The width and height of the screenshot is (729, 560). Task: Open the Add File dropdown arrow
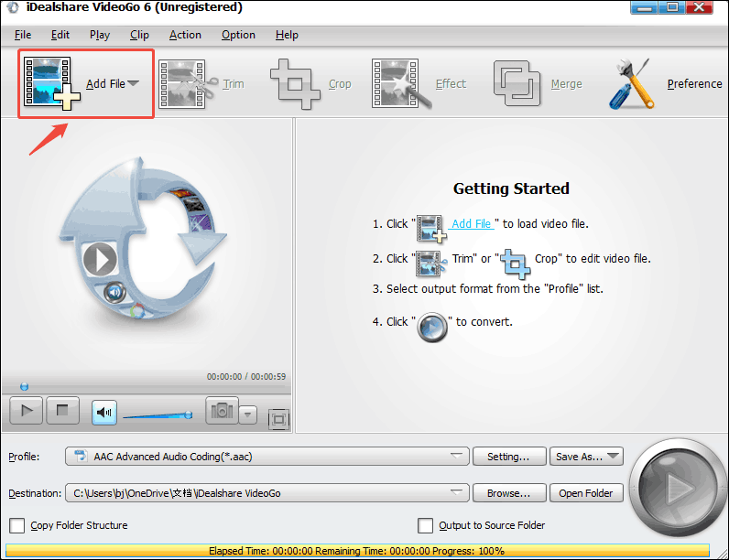coord(134,83)
